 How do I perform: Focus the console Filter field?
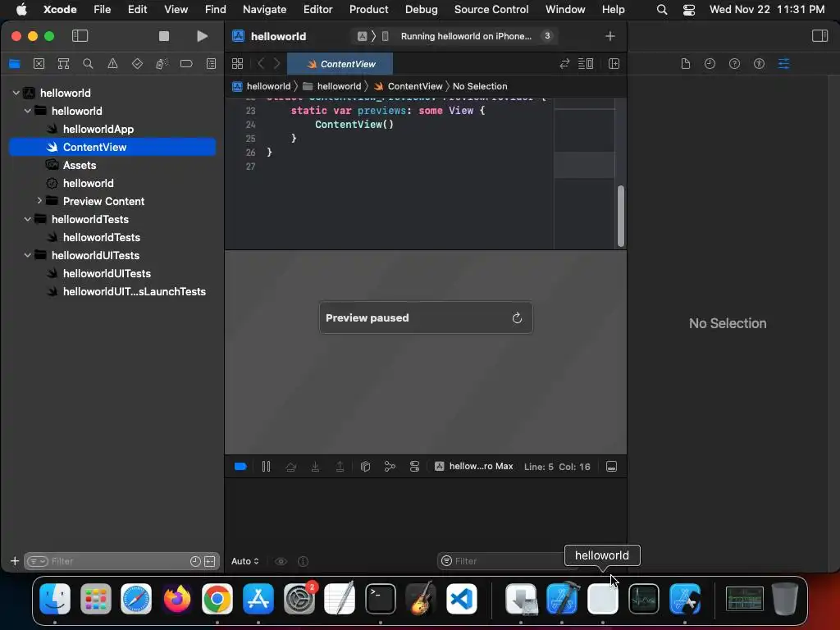[x=501, y=561]
